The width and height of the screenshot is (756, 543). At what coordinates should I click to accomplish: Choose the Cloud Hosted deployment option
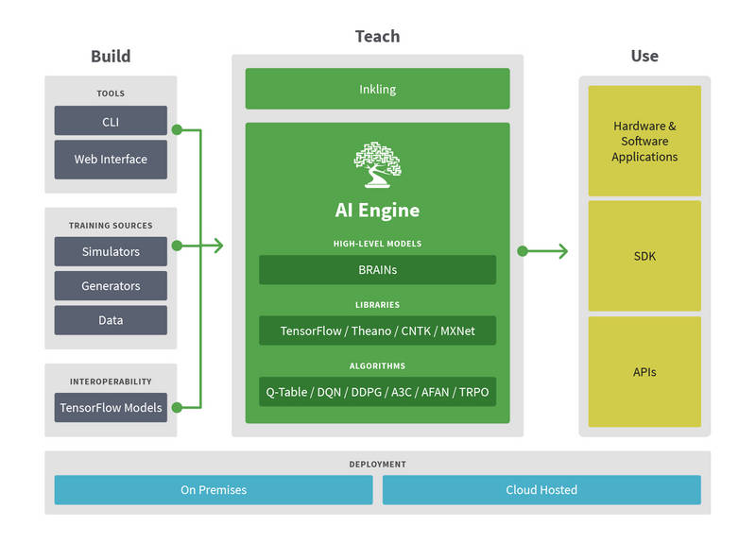pos(541,490)
